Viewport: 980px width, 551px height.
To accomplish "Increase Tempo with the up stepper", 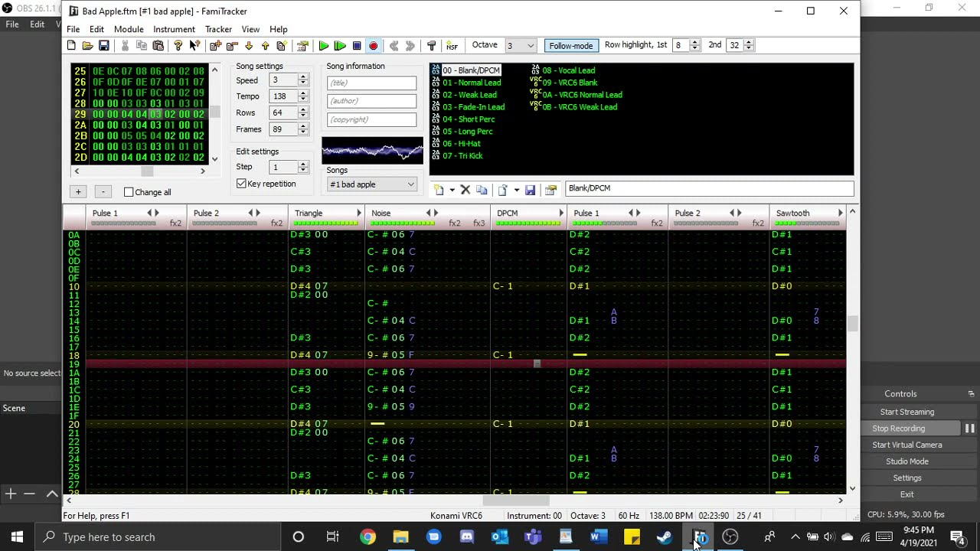I will [303, 93].
